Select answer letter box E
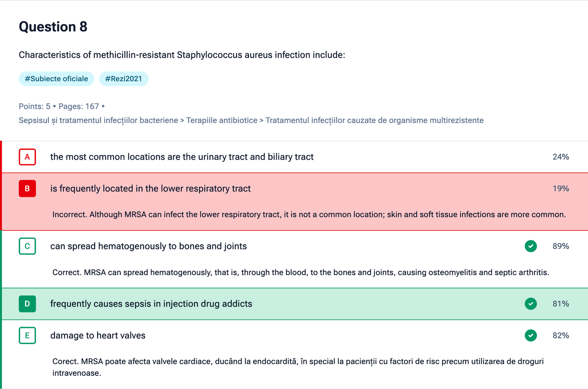 [27, 335]
